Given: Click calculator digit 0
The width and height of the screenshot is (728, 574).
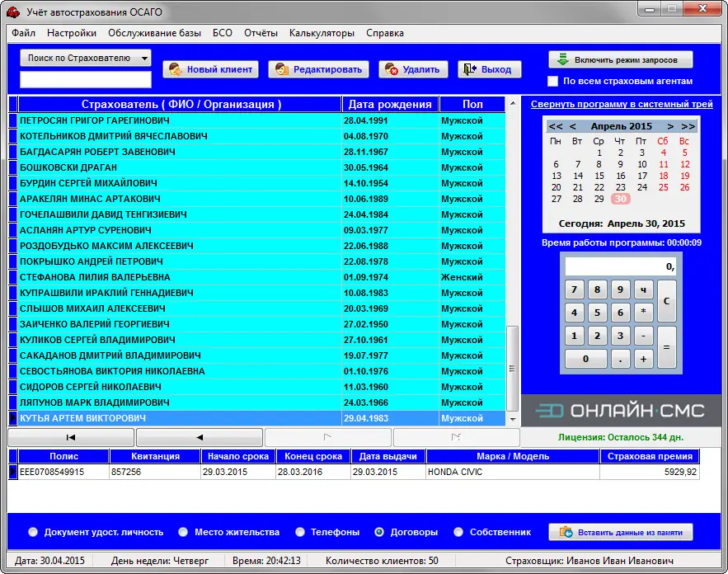Looking at the screenshot, I should 586,359.
